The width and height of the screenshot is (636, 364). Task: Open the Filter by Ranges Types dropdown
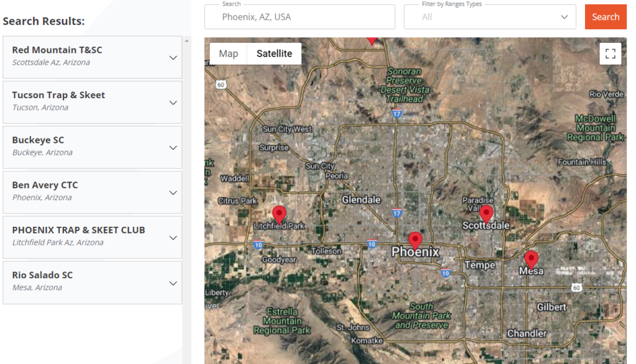pos(489,17)
